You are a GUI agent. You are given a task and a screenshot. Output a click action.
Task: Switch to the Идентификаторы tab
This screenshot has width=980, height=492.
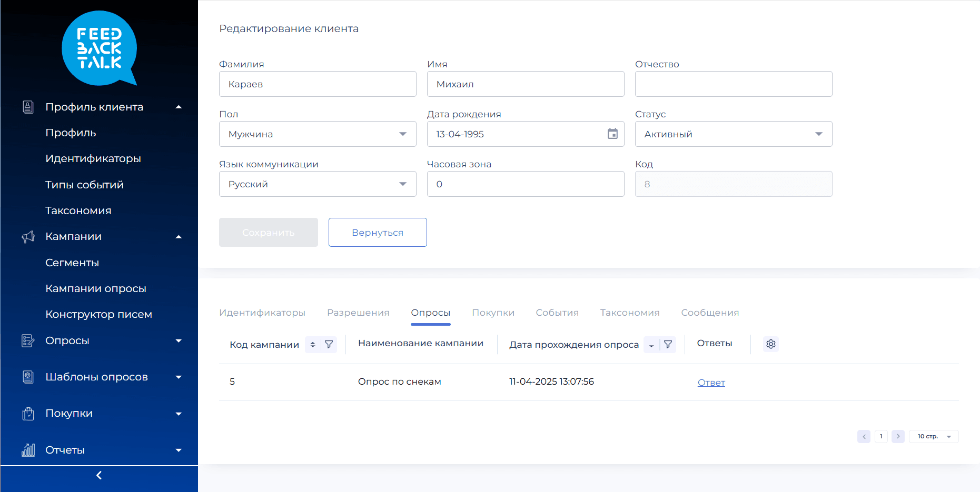point(262,313)
